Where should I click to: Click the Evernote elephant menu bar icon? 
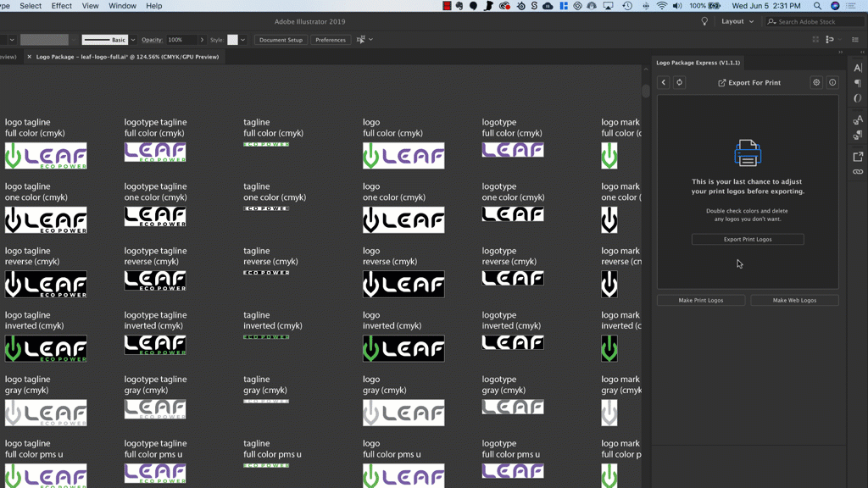[459, 6]
